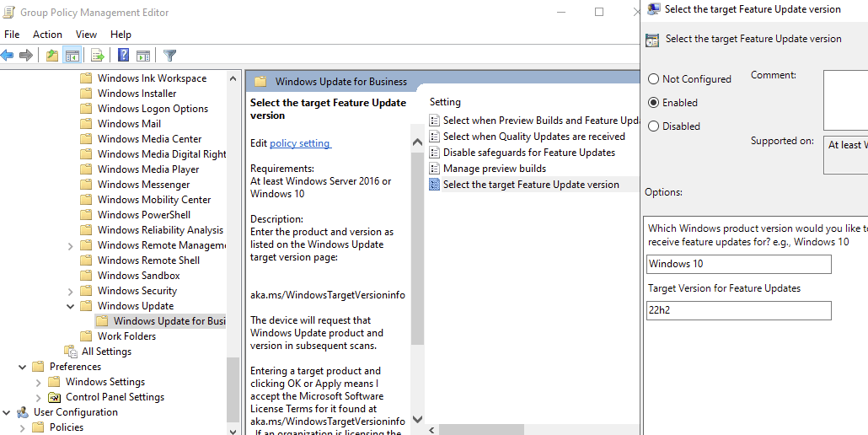Toggle Show/Hide Console Tree toolbar icon
This screenshot has height=435, width=868.
point(72,55)
